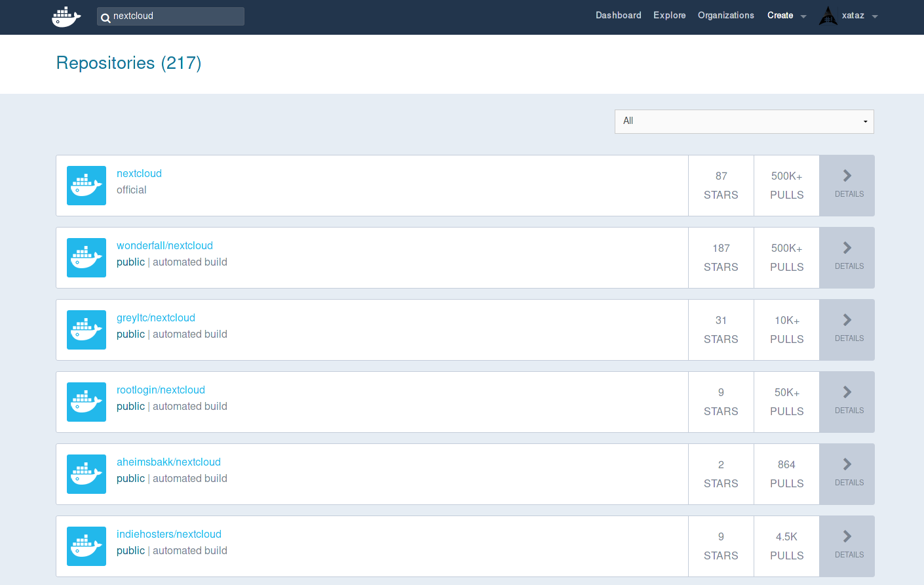Open the greyltc/nextcloud repository link
The image size is (924, 585).
156,318
